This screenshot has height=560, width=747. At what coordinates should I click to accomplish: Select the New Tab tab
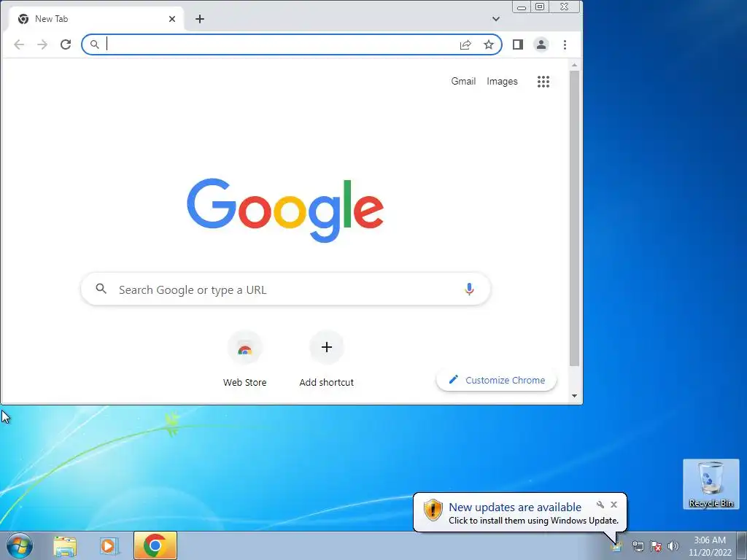click(96, 19)
